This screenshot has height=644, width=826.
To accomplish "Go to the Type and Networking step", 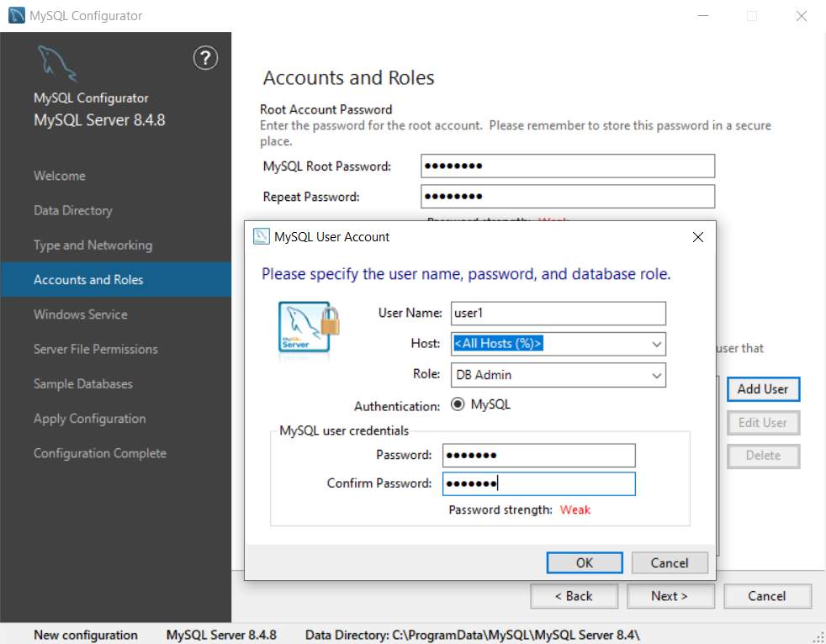I will [x=93, y=245].
